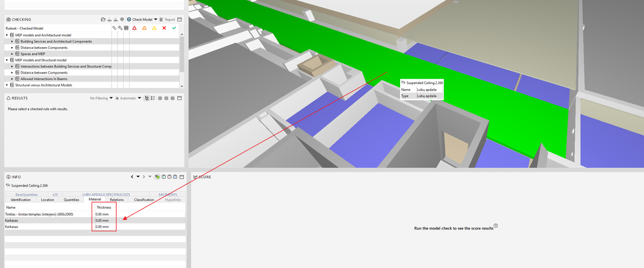Switch to Identification tab
The height and width of the screenshot is (268, 644).
tap(21, 200)
